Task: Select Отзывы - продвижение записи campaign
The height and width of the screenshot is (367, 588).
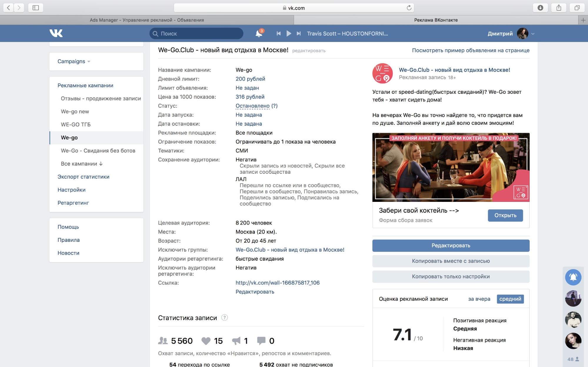Action: click(x=101, y=98)
